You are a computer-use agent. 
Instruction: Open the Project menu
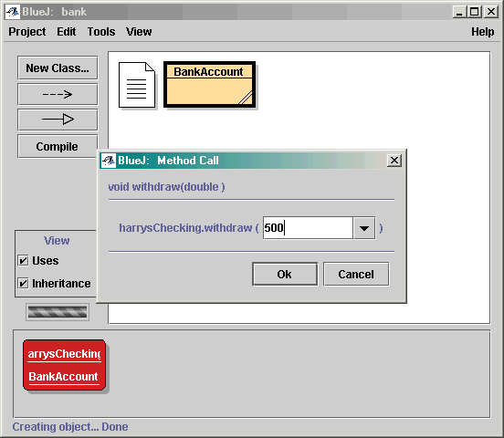point(27,32)
